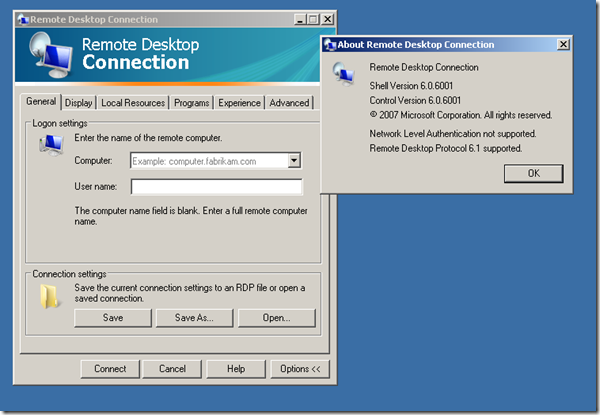Open the Local Resources tab

pos(133,103)
